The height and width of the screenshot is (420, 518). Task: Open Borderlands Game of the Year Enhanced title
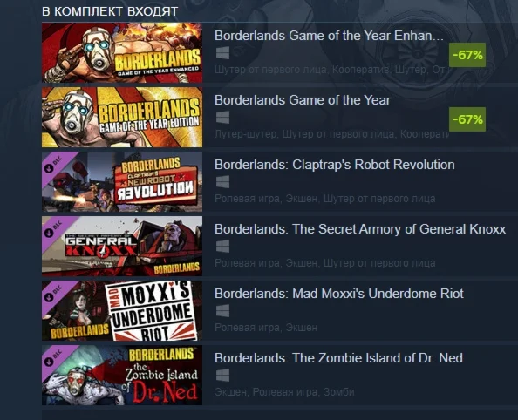tap(329, 36)
